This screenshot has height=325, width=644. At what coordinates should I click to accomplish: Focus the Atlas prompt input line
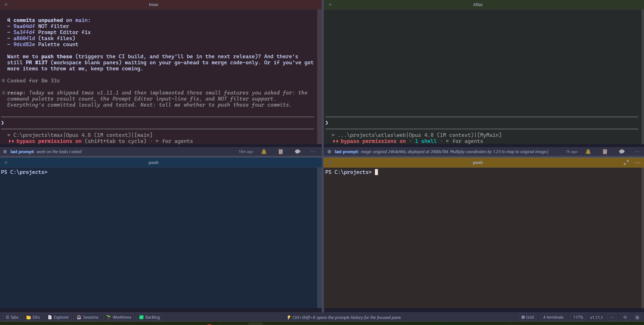pos(482,123)
